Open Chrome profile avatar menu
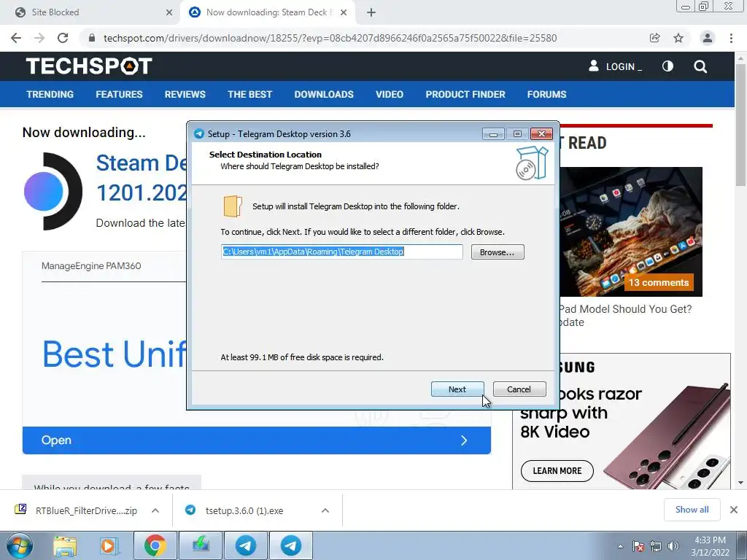This screenshot has height=560, width=747. tap(708, 38)
